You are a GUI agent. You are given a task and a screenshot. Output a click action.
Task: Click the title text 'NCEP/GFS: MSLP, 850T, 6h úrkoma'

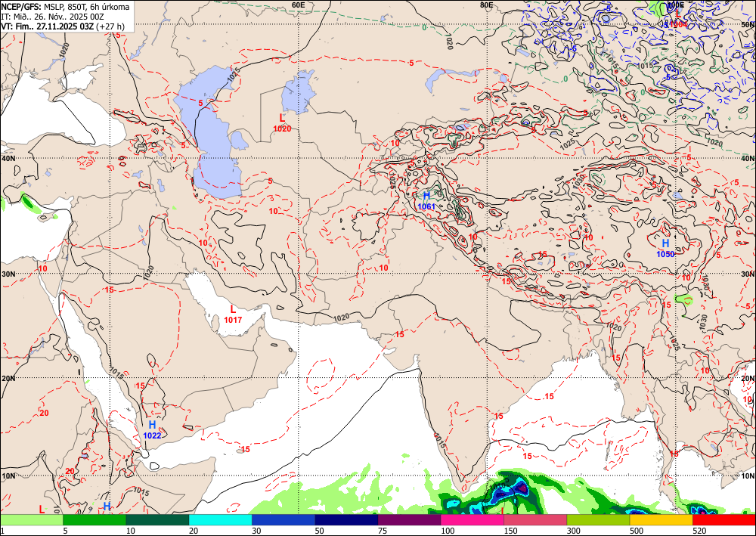[x=65, y=8]
